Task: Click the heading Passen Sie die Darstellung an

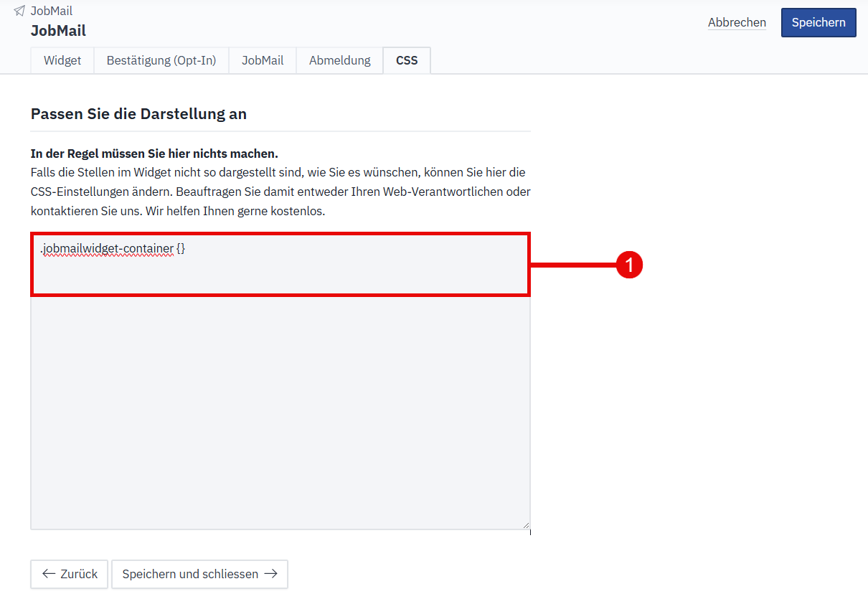Action: click(x=138, y=113)
